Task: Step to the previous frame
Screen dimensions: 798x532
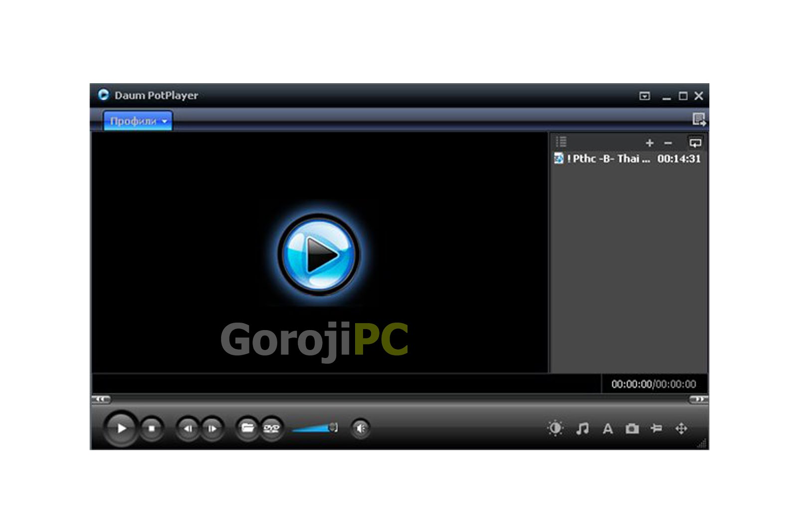Action: pyautogui.click(x=188, y=428)
